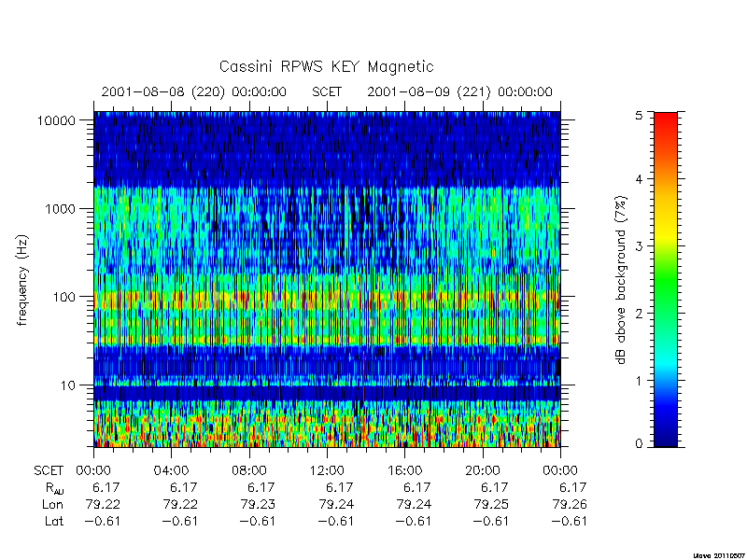
Task: Click the dB above background (7%) label
Action: click(x=621, y=280)
